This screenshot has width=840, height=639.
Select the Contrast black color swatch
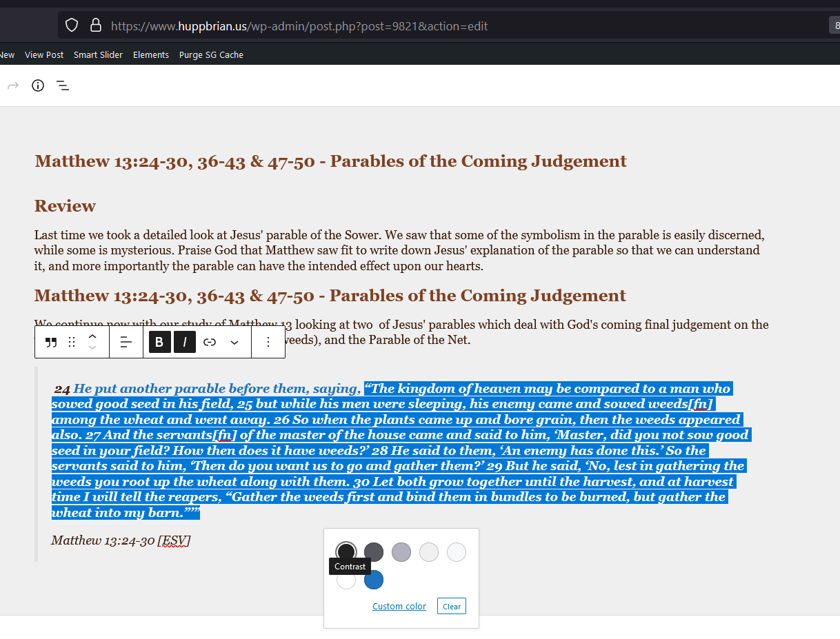(x=346, y=552)
